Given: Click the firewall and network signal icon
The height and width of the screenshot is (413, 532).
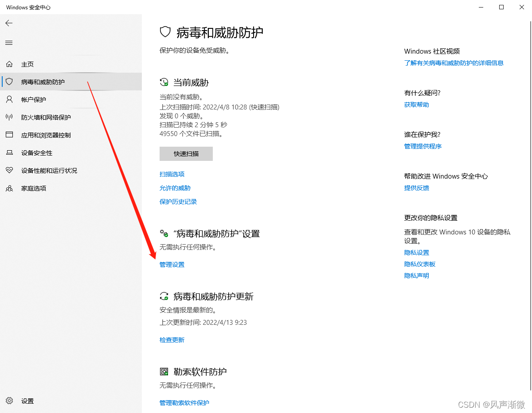Looking at the screenshot, I should coord(9,117).
